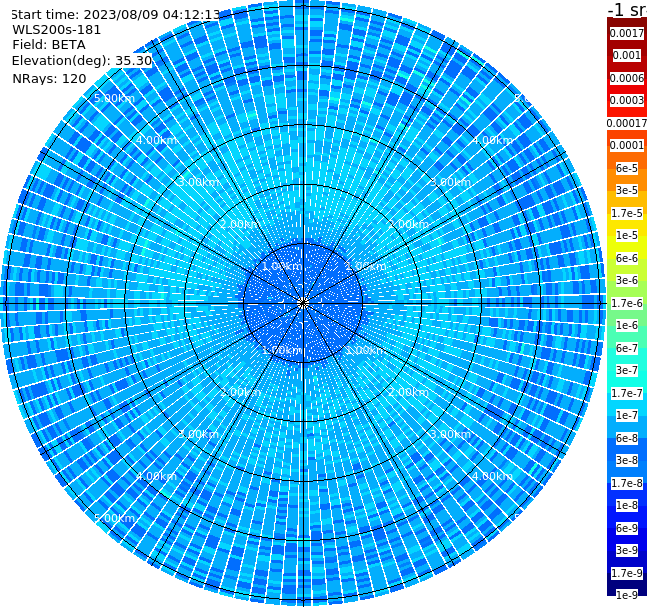Click the plot origin where radial lines meet
This screenshot has height=607, width=647.
click(x=303, y=303)
